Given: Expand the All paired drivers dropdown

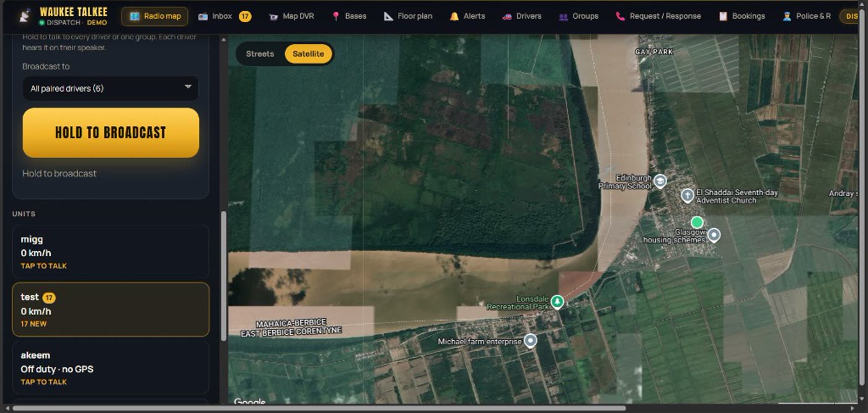Looking at the screenshot, I should pos(111,88).
